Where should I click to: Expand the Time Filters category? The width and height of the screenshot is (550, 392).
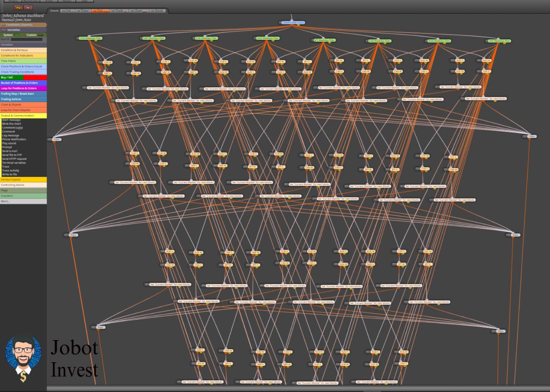click(x=23, y=61)
